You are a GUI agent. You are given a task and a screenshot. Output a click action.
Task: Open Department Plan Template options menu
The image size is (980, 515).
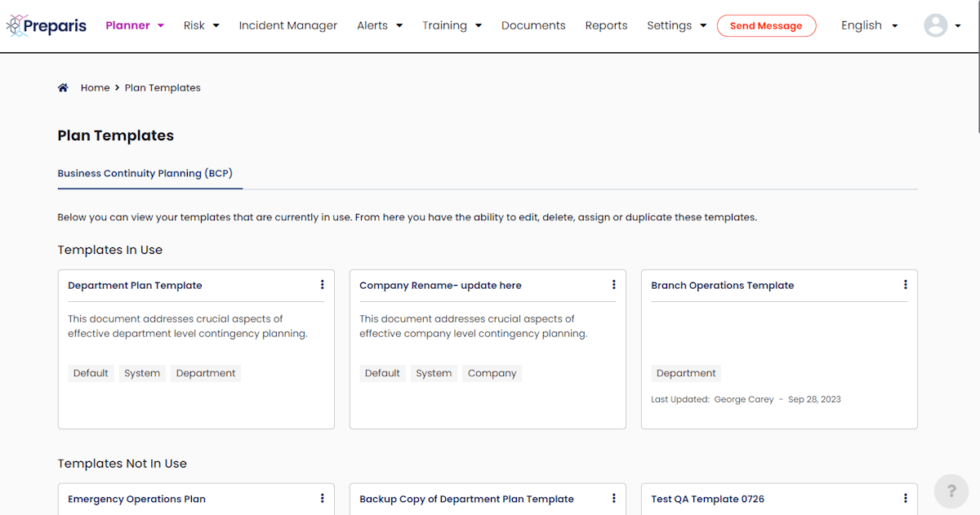pyautogui.click(x=322, y=285)
